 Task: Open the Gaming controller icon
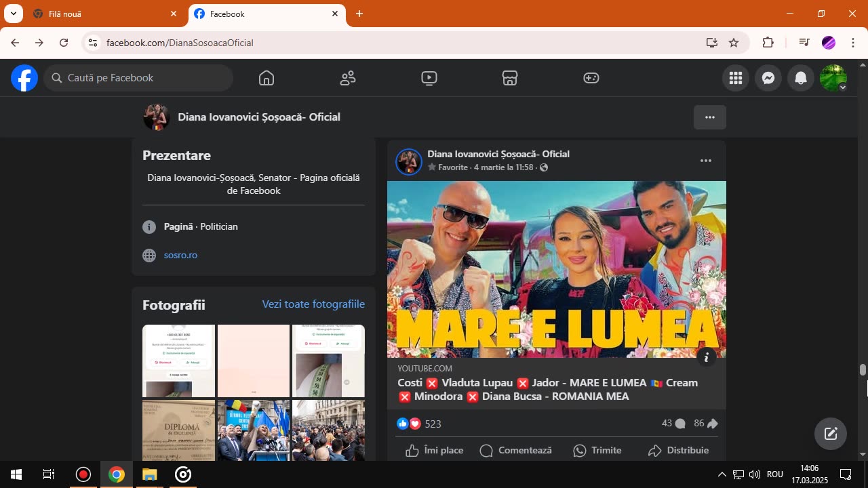click(591, 78)
